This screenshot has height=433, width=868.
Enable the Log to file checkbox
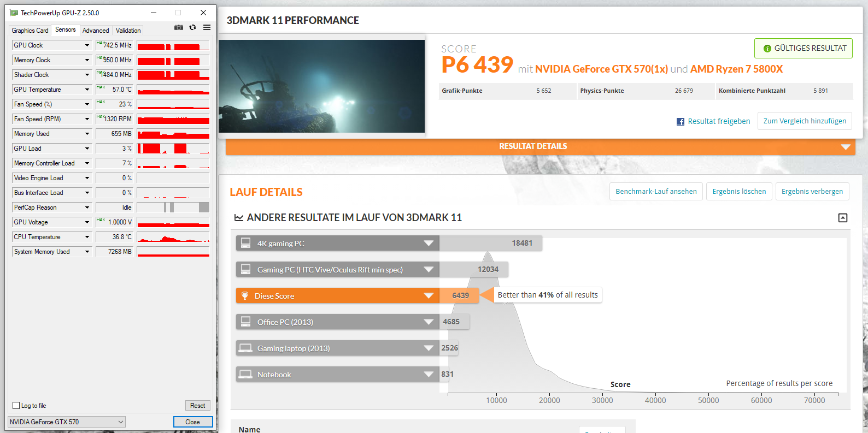16,406
